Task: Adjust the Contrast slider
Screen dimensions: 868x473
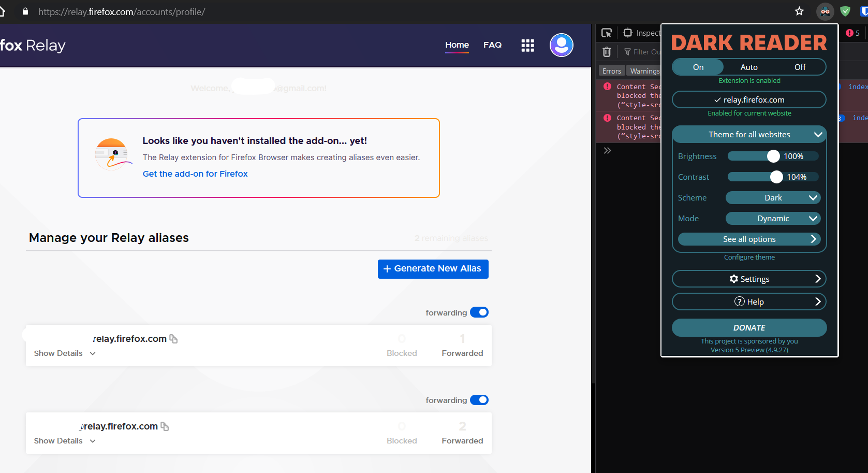Action: pyautogui.click(x=773, y=177)
